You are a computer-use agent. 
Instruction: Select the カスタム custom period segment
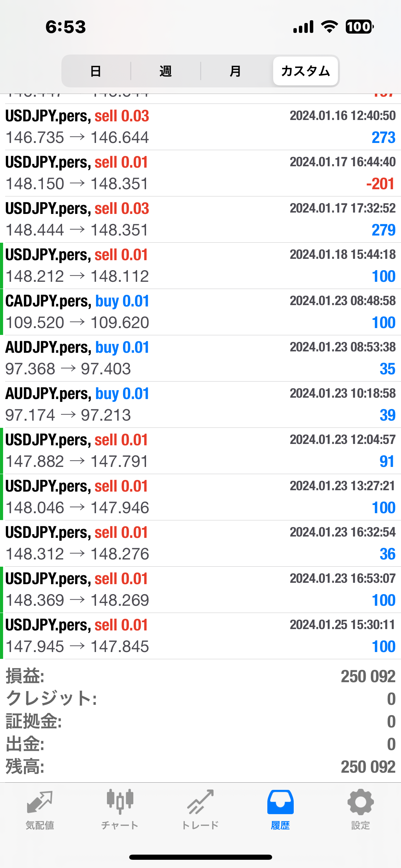[x=305, y=71]
